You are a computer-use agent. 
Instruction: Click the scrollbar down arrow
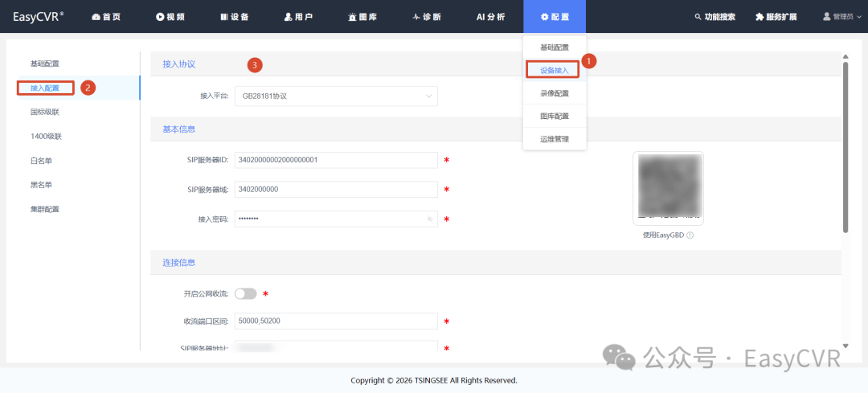point(845,346)
